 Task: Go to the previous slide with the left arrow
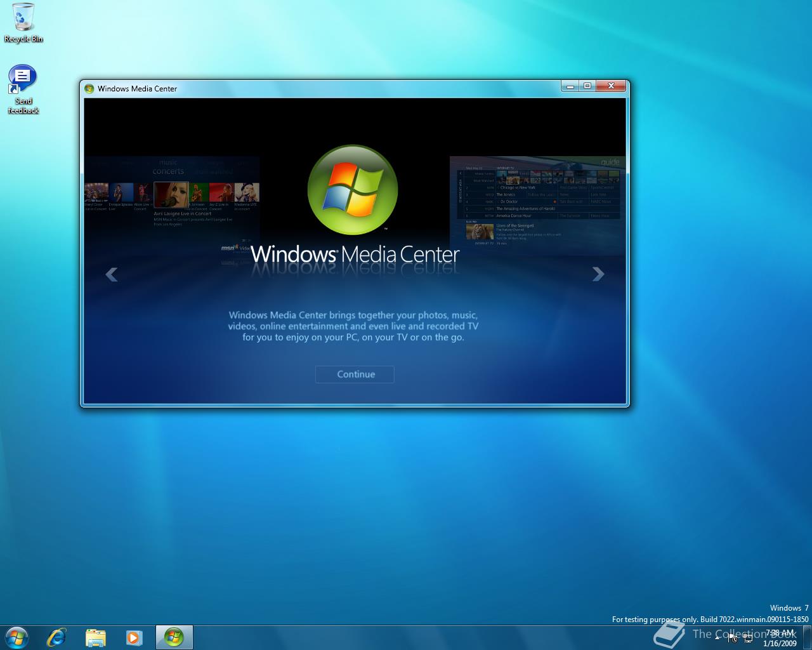(112, 274)
